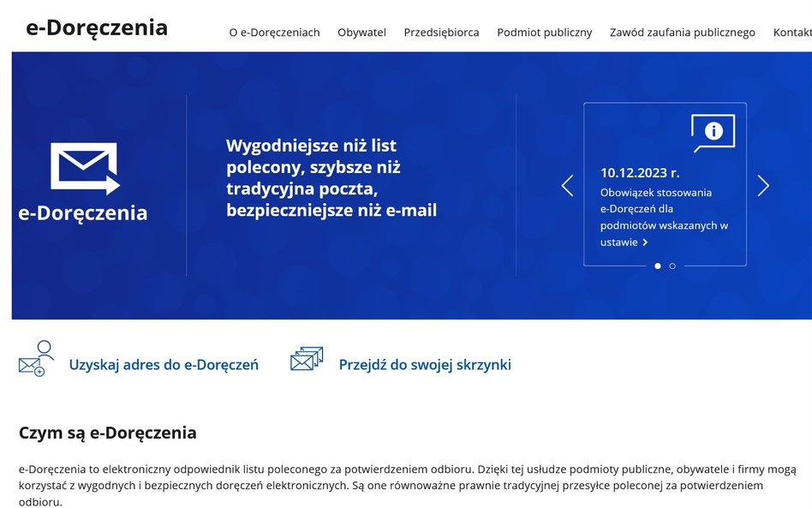The width and height of the screenshot is (812, 508).
Task: Show next slide with right arrow
Action: point(763,185)
